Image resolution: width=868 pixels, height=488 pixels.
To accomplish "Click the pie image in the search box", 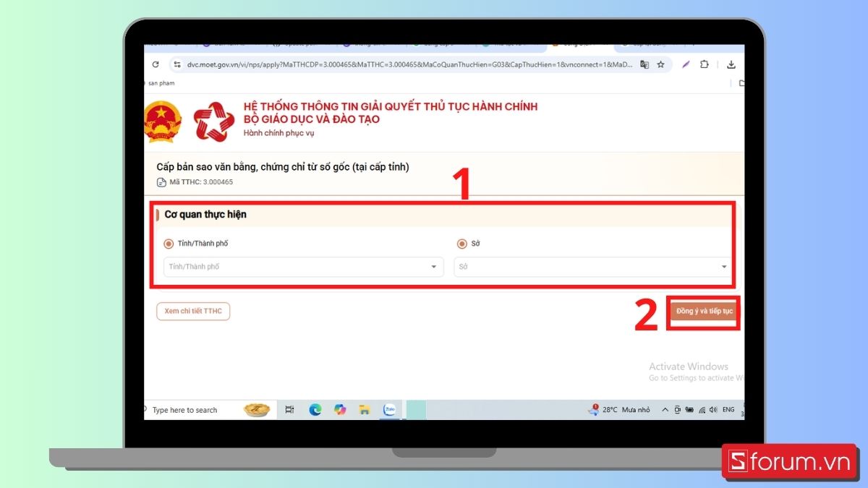I will click(256, 410).
